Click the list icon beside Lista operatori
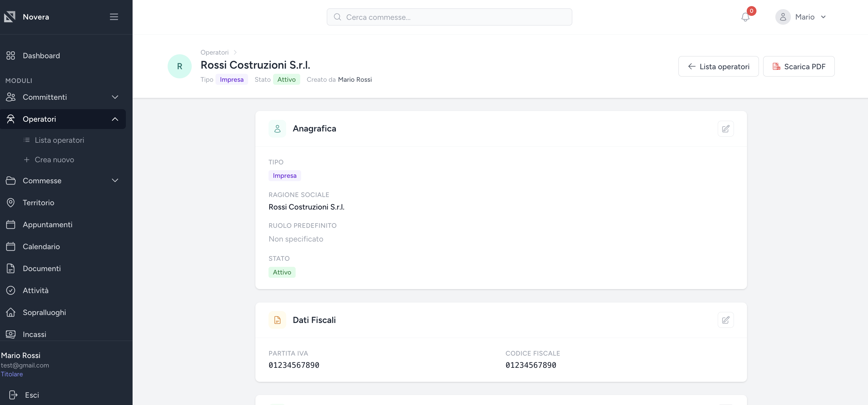The width and height of the screenshot is (868, 405). [27, 140]
